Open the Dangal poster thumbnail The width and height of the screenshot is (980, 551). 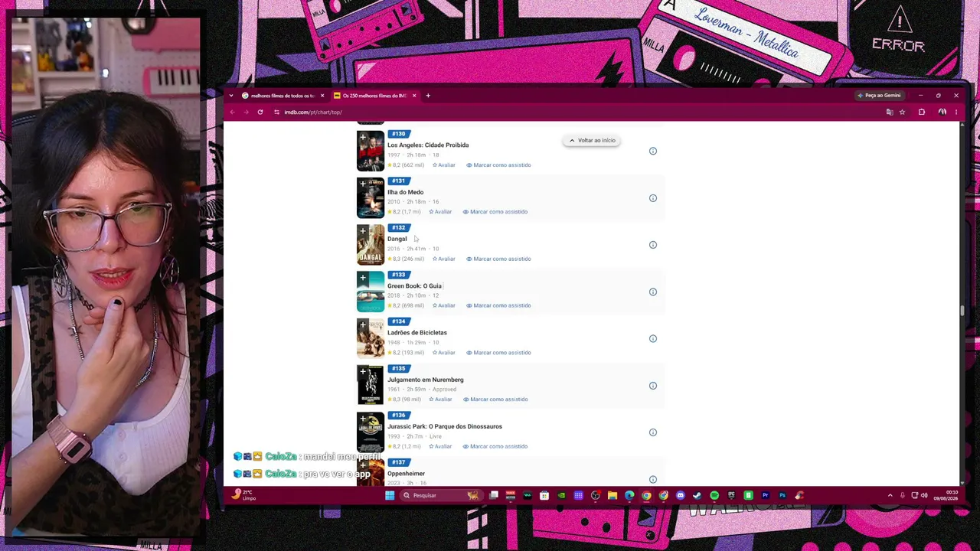tap(371, 245)
